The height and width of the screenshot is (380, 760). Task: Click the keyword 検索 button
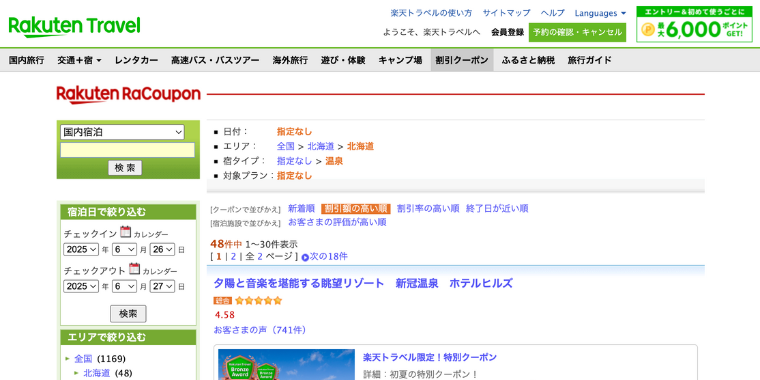(125, 168)
